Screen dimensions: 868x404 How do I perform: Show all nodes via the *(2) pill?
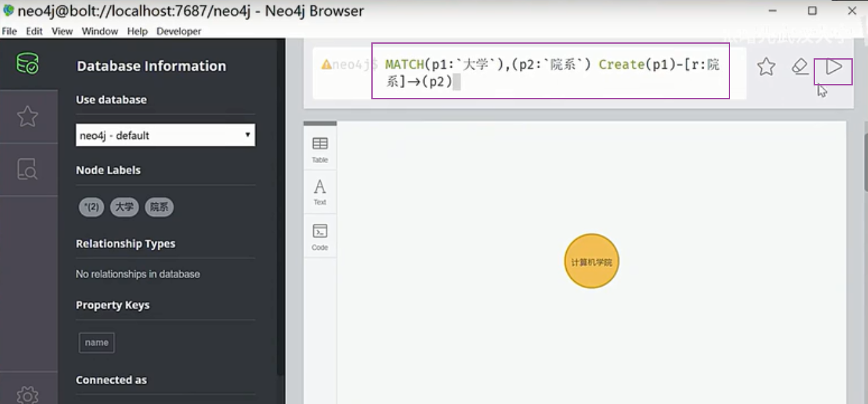92,207
